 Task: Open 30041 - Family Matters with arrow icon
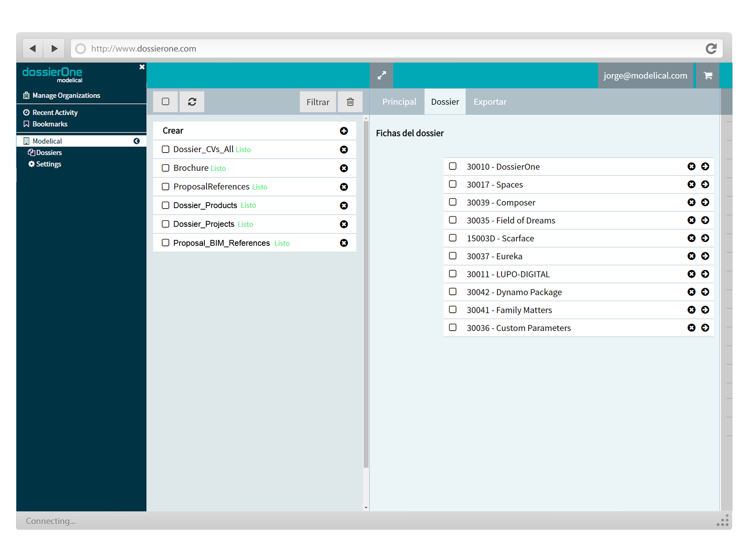click(x=705, y=310)
